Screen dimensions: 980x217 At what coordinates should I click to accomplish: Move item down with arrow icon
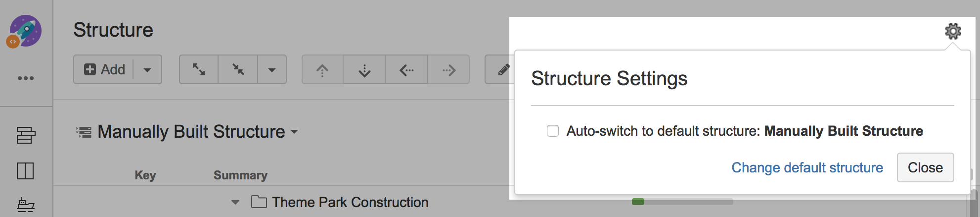point(364,70)
